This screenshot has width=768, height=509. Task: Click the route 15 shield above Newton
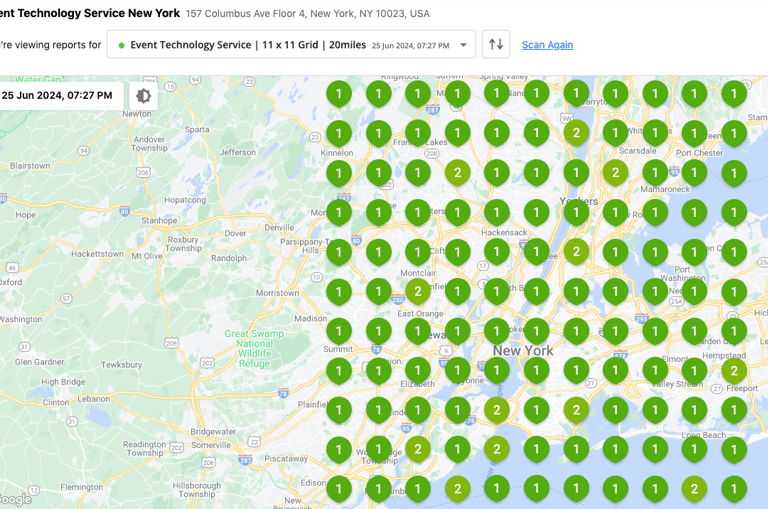click(x=170, y=87)
